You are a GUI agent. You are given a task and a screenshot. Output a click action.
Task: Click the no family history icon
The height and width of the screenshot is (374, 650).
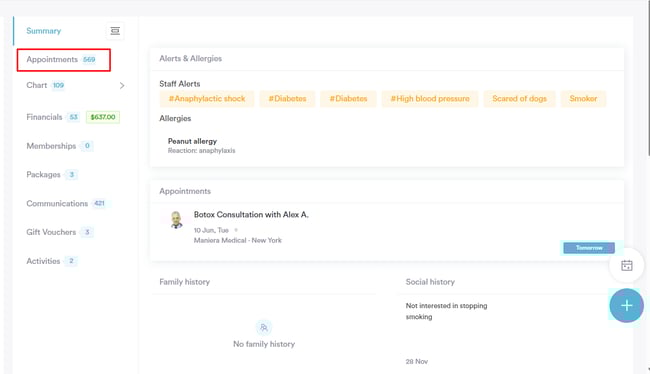point(264,328)
